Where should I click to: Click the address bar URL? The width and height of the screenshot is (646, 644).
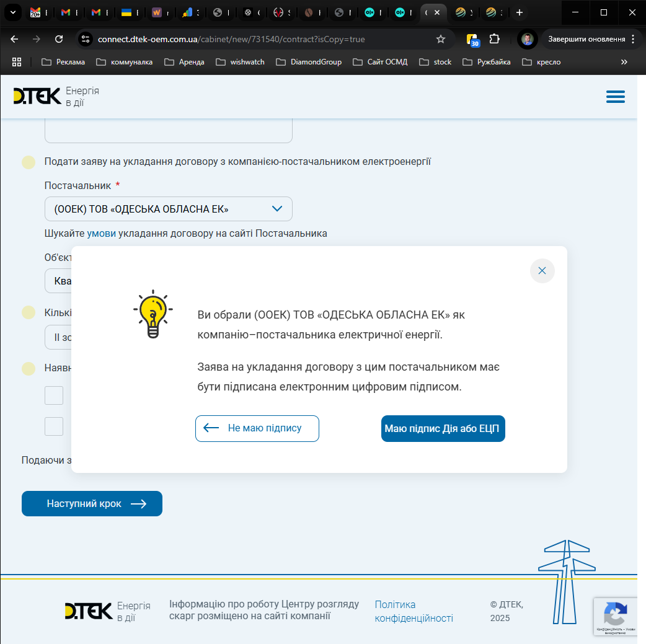click(231, 39)
